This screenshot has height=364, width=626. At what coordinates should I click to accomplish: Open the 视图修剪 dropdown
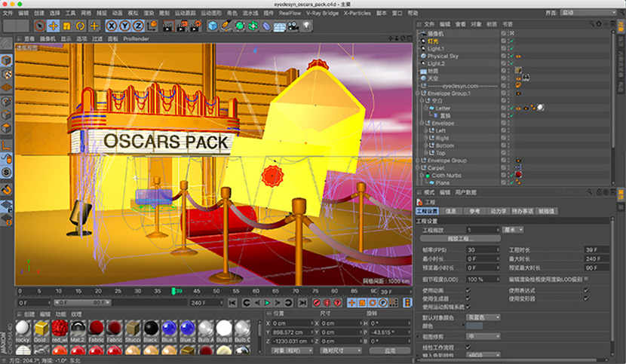click(483, 336)
